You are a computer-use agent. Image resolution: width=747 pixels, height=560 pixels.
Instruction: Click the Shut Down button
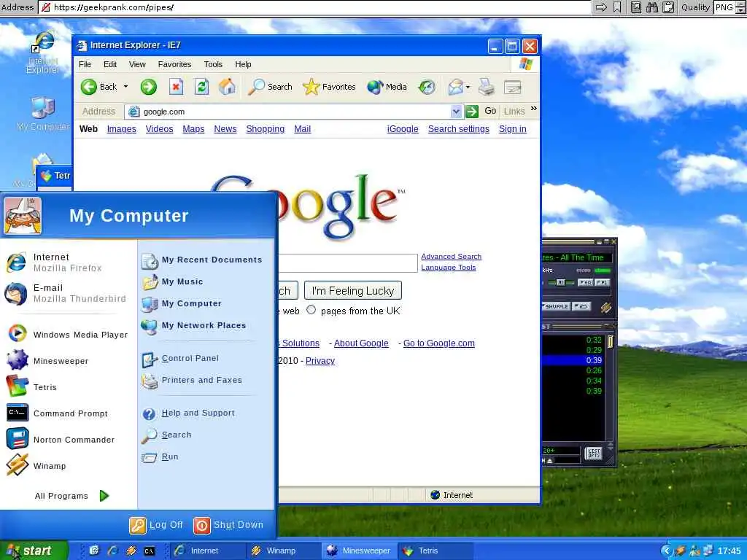[228, 525]
